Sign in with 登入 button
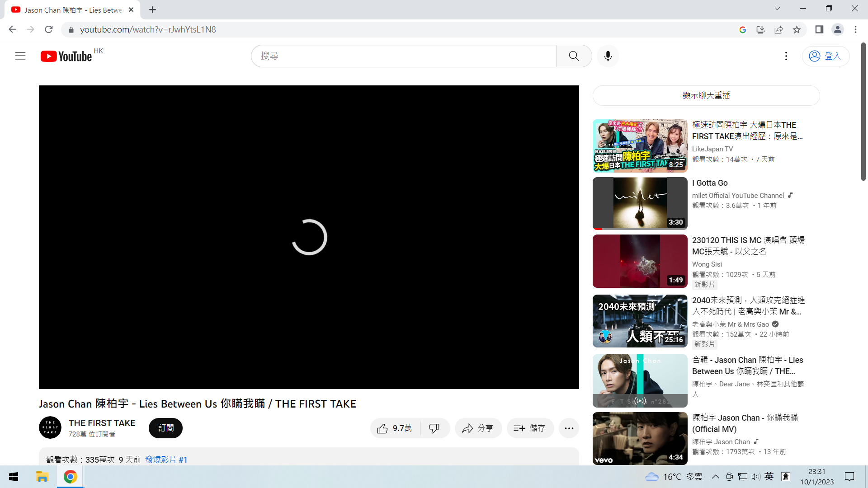This screenshot has width=868, height=488. 826,56
